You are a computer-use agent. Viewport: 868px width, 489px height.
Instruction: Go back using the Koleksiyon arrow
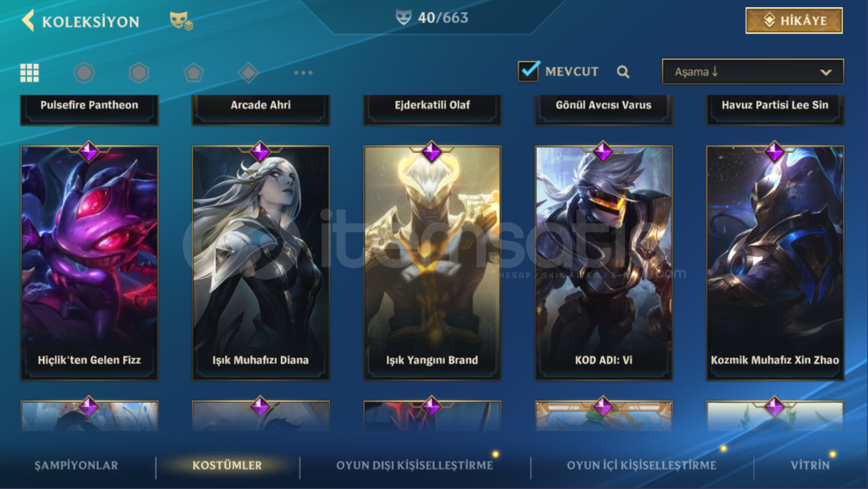pos(27,20)
